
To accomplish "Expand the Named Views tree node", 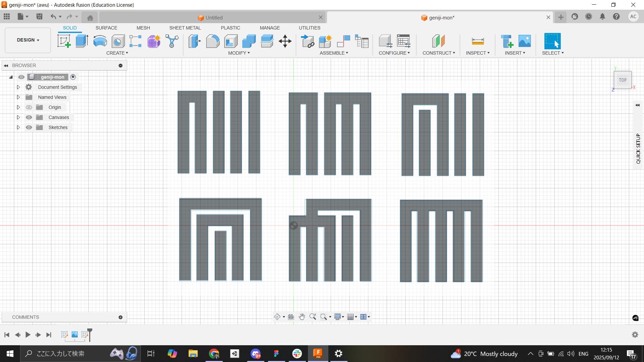I will pyautogui.click(x=18, y=97).
